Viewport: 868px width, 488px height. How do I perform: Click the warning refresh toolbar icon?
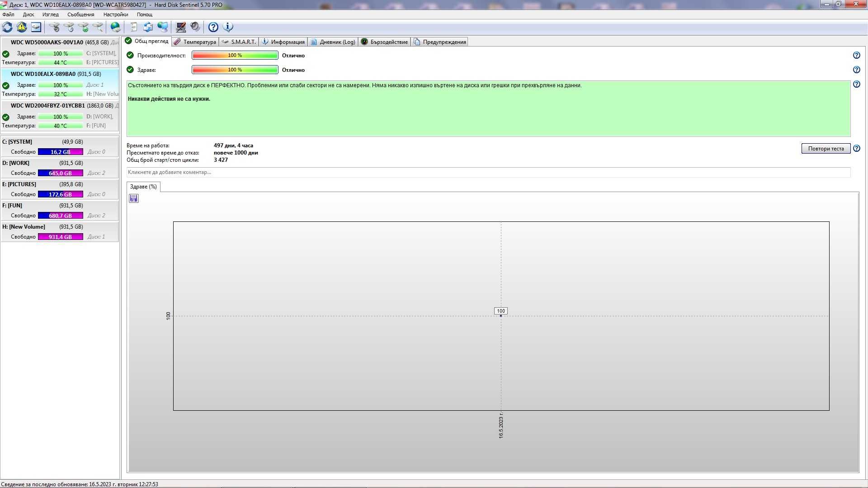(22, 27)
